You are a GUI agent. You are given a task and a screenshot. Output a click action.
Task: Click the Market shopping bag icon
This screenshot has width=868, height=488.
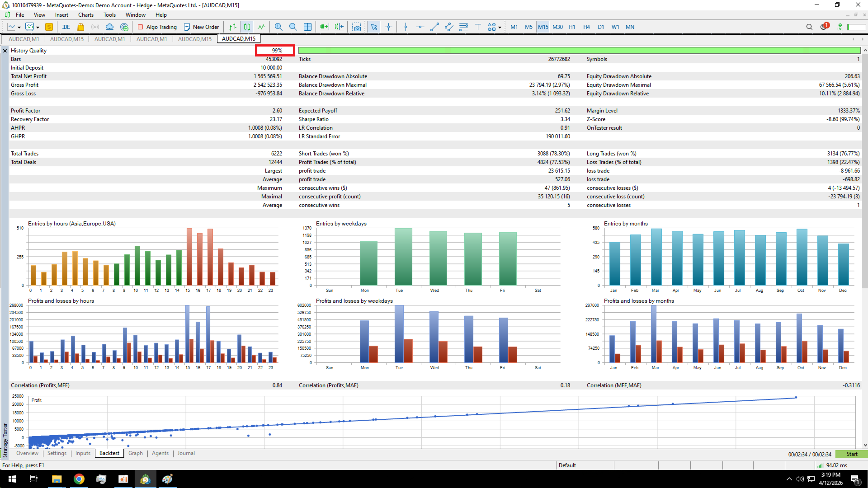click(80, 27)
